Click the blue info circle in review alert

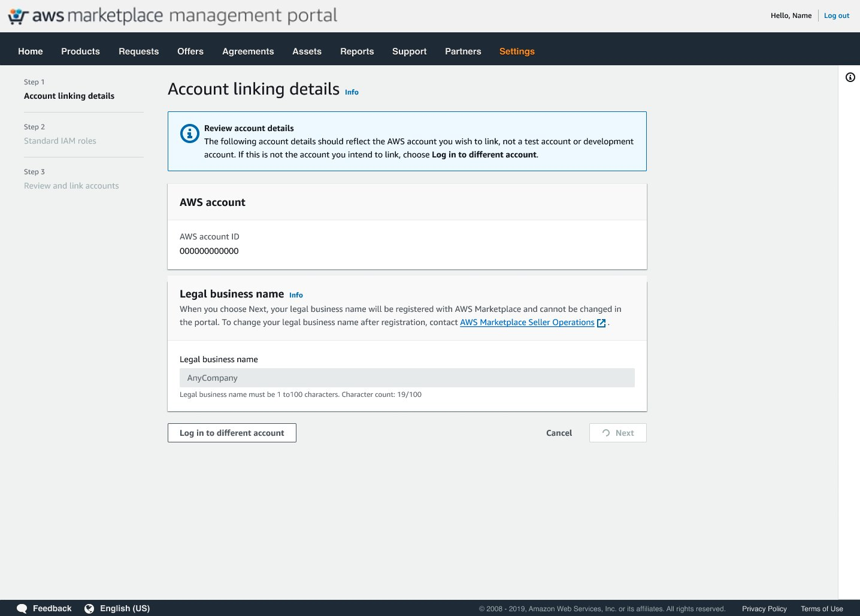pos(190,133)
